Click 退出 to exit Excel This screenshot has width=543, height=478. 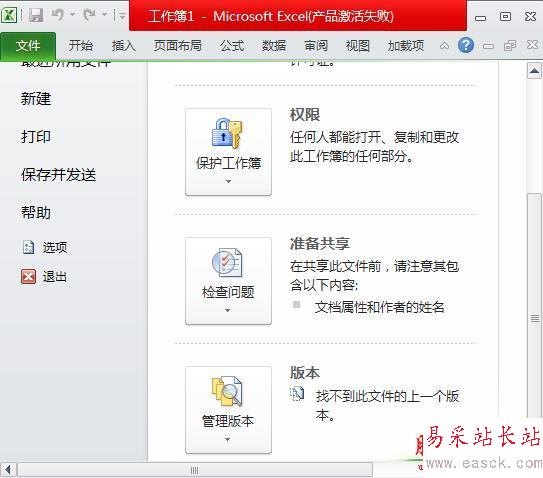point(55,277)
